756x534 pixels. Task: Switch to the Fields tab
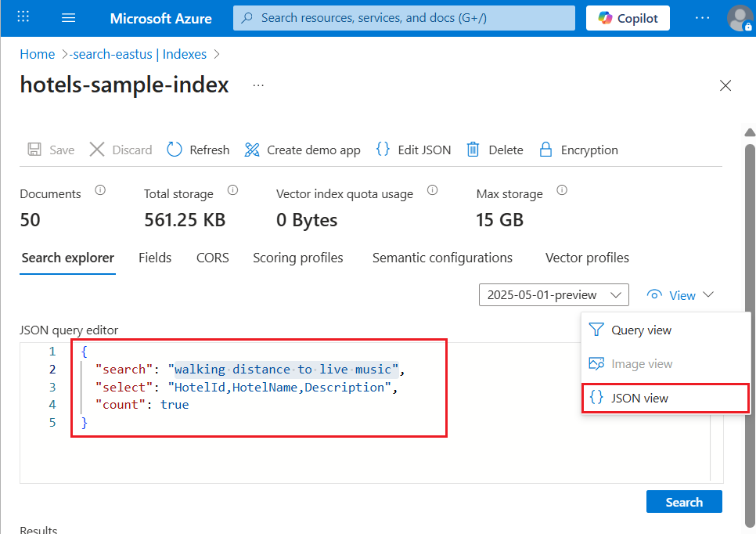(x=155, y=258)
